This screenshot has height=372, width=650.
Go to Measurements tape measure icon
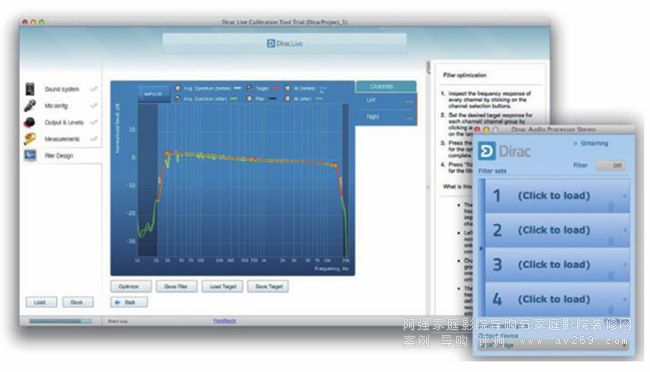30,139
